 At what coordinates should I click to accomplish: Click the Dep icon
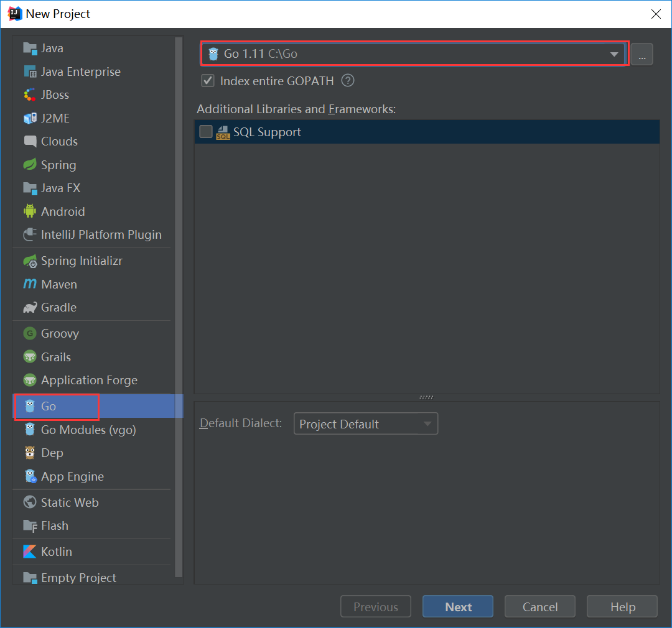[x=30, y=453]
